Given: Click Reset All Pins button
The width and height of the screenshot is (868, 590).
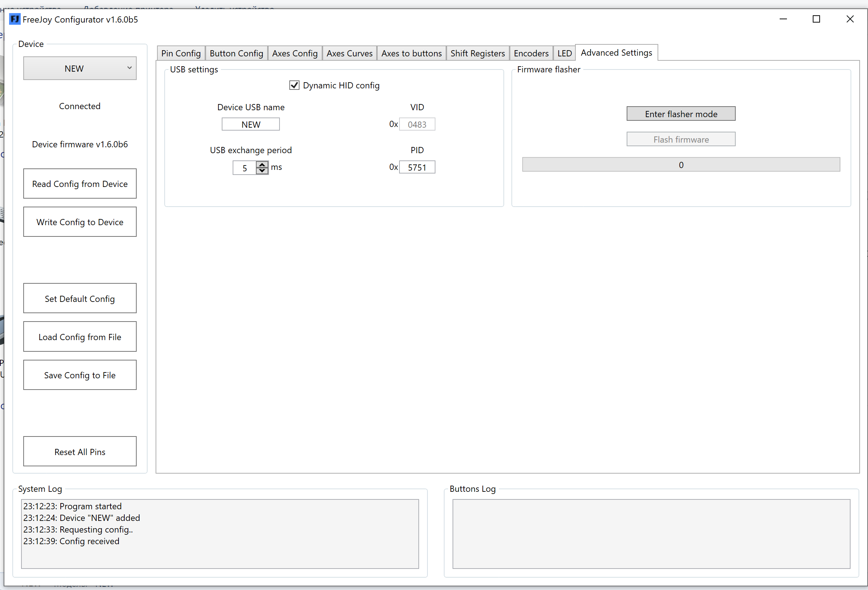Looking at the screenshot, I should [x=80, y=452].
